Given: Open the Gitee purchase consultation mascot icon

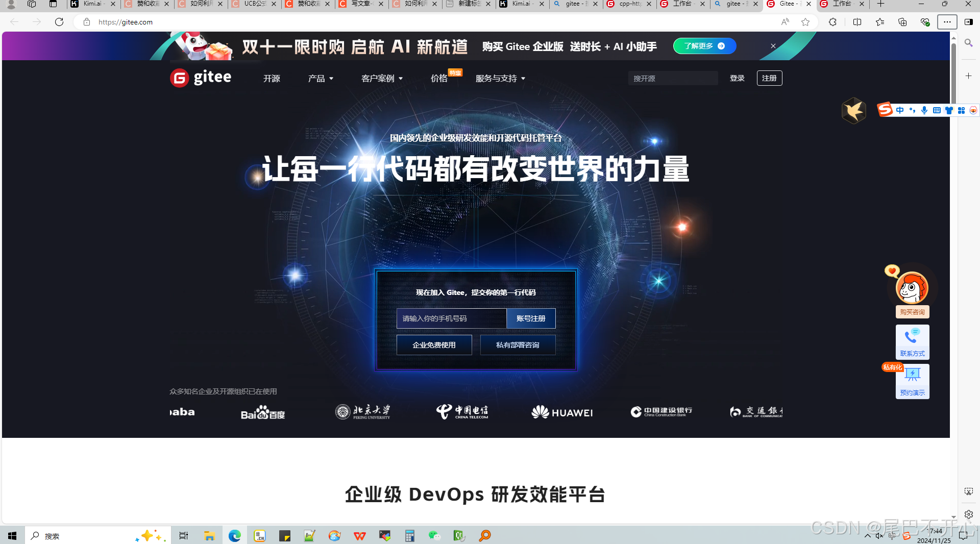Looking at the screenshot, I should coord(912,289).
